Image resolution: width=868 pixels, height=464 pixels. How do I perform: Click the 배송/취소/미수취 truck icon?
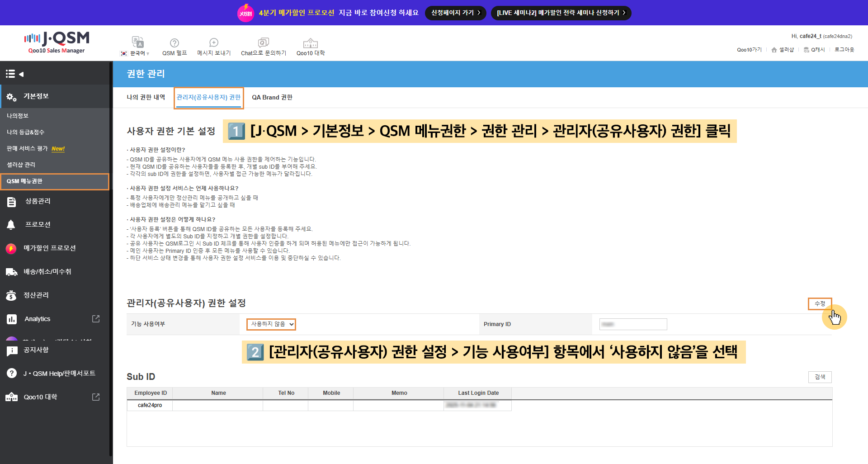pos(11,272)
